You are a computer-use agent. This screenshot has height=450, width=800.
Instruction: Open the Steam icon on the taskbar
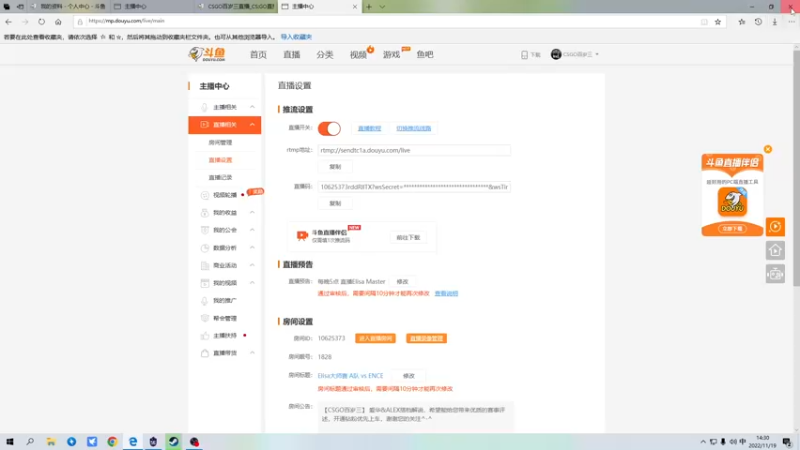[173, 442]
